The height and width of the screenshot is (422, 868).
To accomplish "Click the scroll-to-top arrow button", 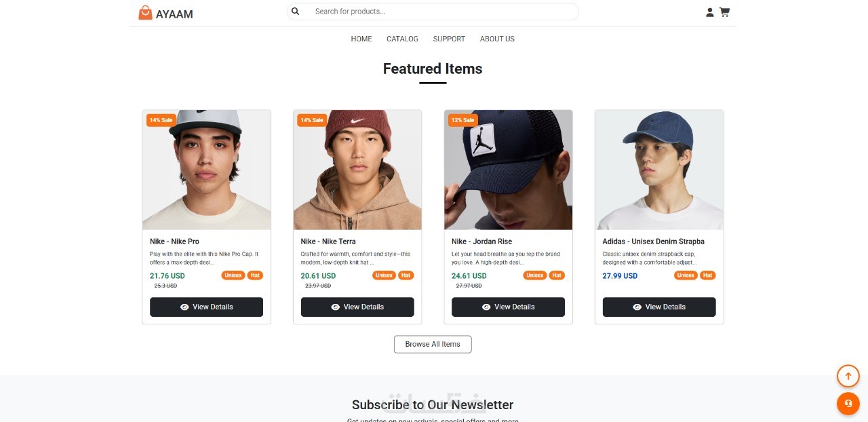I will [x=848, y=376].
